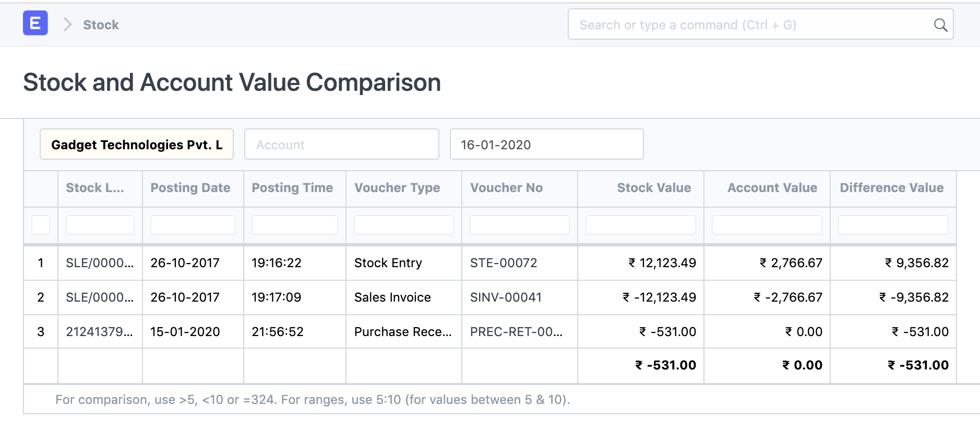Open the 16-01-2020 date picker field

tap(546, 145)
